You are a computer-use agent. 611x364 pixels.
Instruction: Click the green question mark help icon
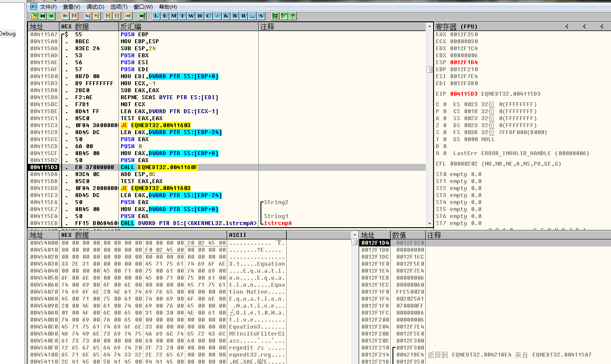[292, 16]
